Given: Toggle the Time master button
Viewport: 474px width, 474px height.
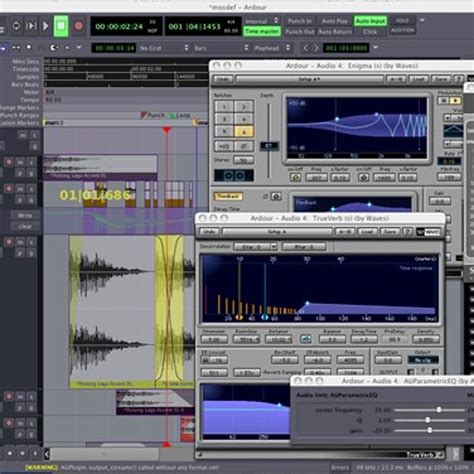Looking at the screenshot, I should [x=262, y=31].
